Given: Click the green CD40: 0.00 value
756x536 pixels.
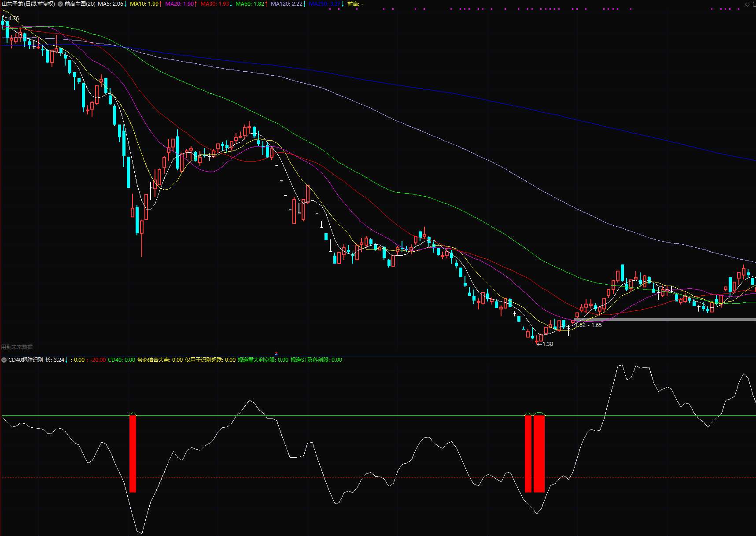Looking at the screenshot, I should (x=122, y=360).
